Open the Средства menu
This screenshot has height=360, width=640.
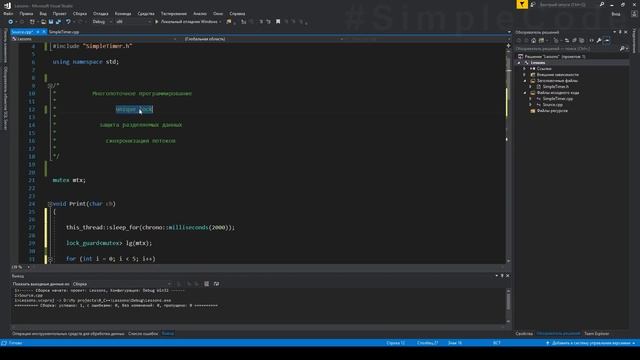click(x=146, y=14)
